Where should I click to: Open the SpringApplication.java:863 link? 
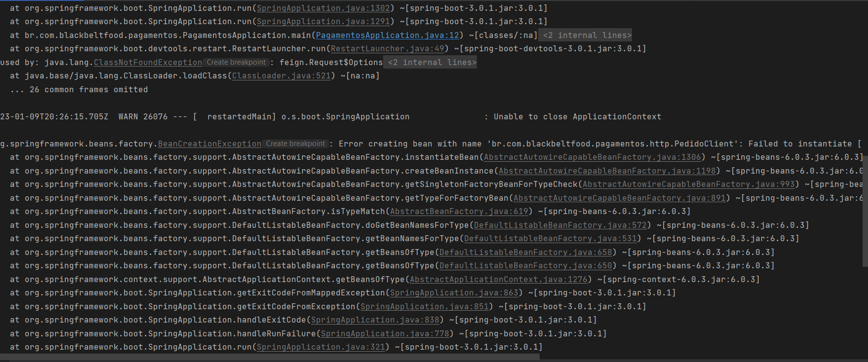454,293
